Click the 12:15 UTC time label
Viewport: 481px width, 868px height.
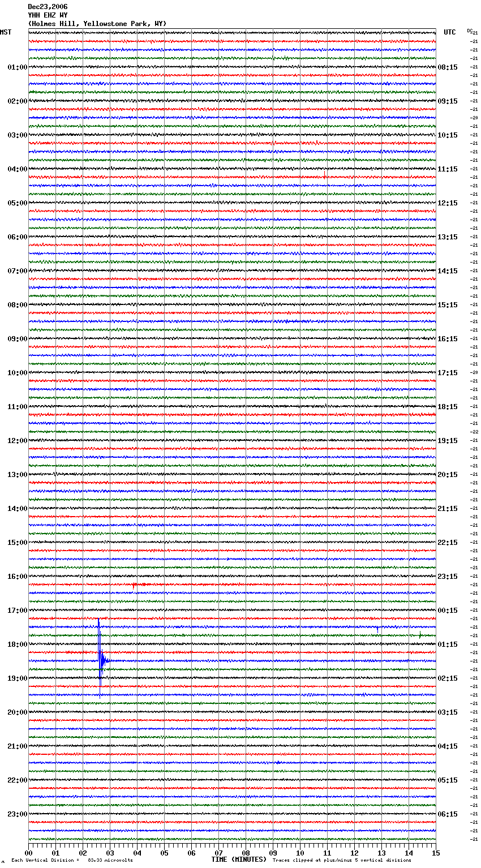click(448, 203)
